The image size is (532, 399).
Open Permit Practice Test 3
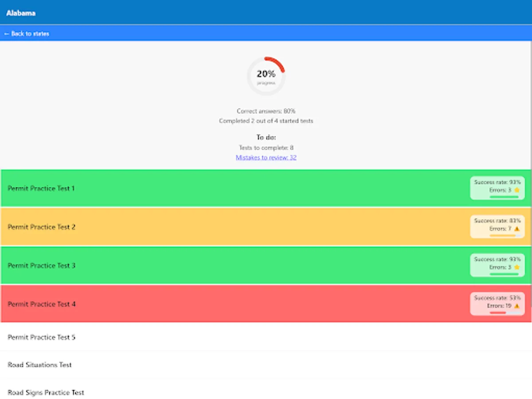[177, 266]
